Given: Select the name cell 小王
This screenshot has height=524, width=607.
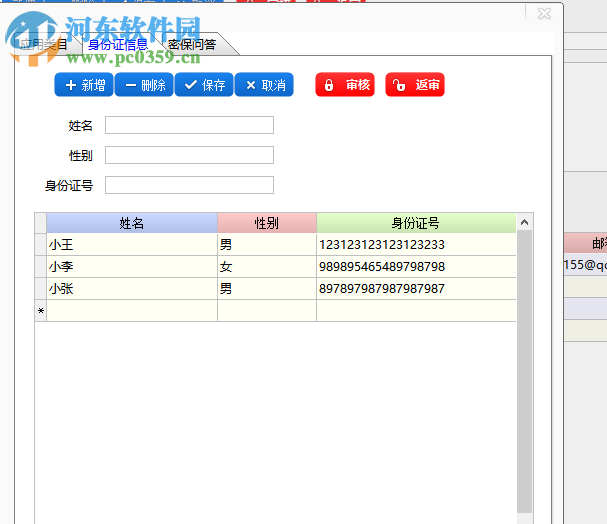Looking at the screenshot, I should 132,244.
